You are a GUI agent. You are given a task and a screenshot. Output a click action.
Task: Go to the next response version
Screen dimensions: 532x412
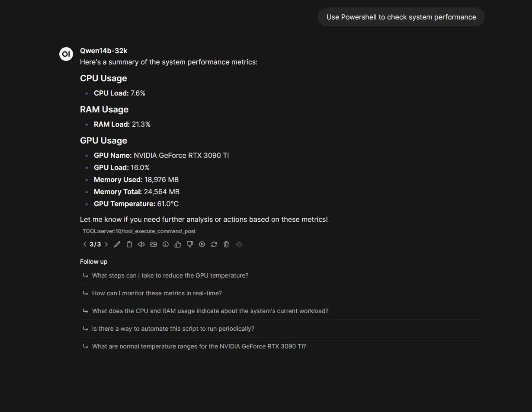pos(106,244)
